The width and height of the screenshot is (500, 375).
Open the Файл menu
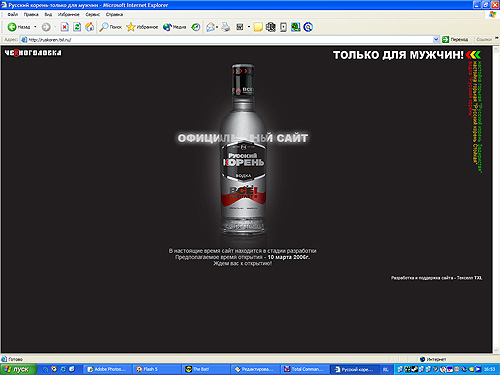pos(13,14)
